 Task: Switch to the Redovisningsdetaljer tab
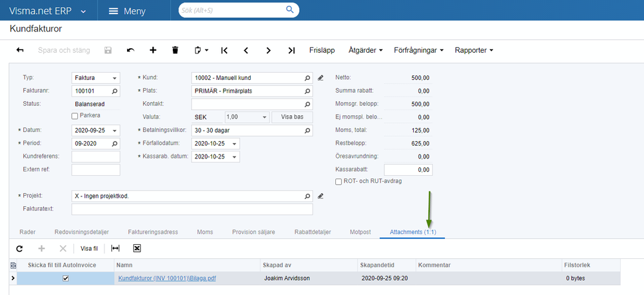pos(82,232)
